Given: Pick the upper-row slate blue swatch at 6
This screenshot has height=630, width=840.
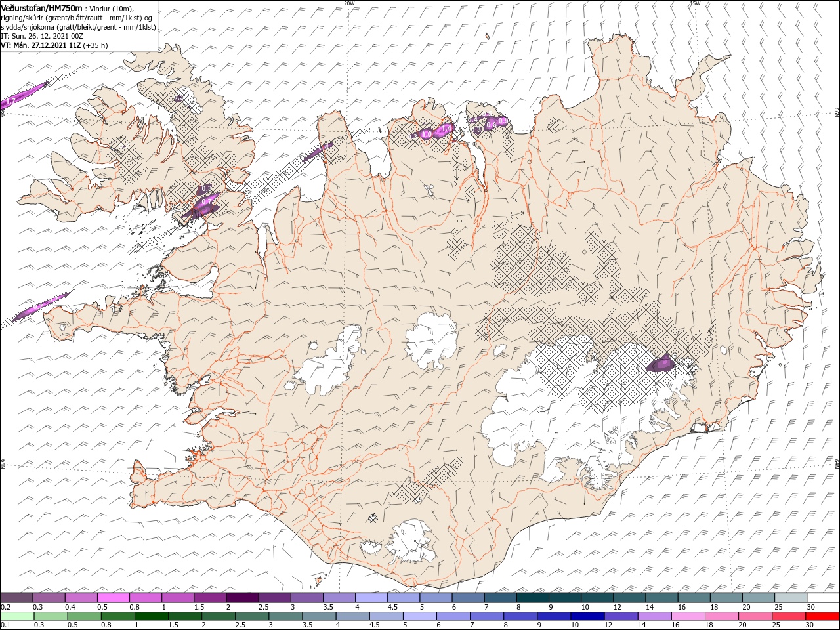Looking at the screenshot, I should 467,597.
